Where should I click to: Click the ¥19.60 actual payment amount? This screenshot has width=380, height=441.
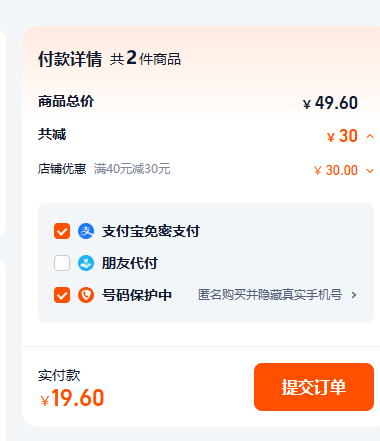point(72,398)
